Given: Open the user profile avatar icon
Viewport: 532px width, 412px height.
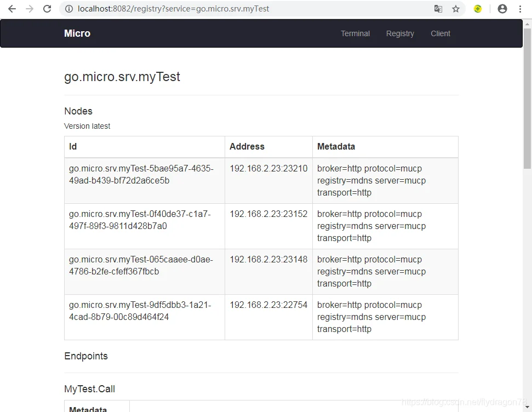Looking at the screenshot, I should [x=502, y=9].
